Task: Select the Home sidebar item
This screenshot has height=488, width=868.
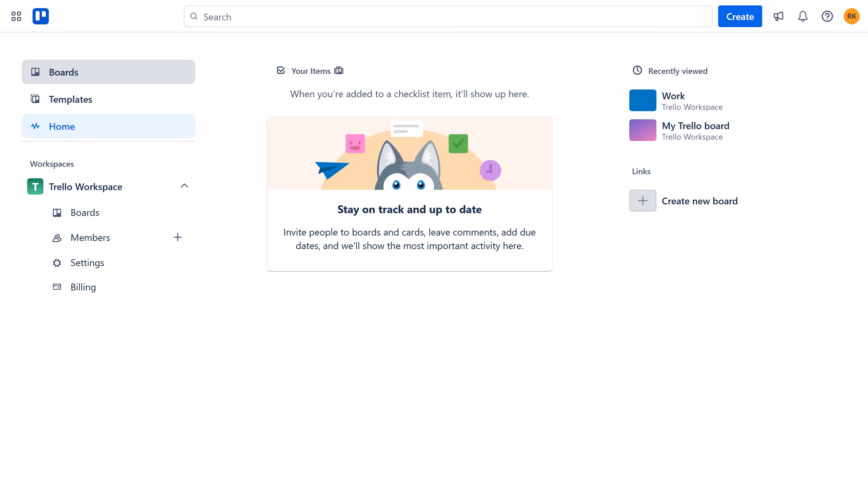Action: click(108, 126)
